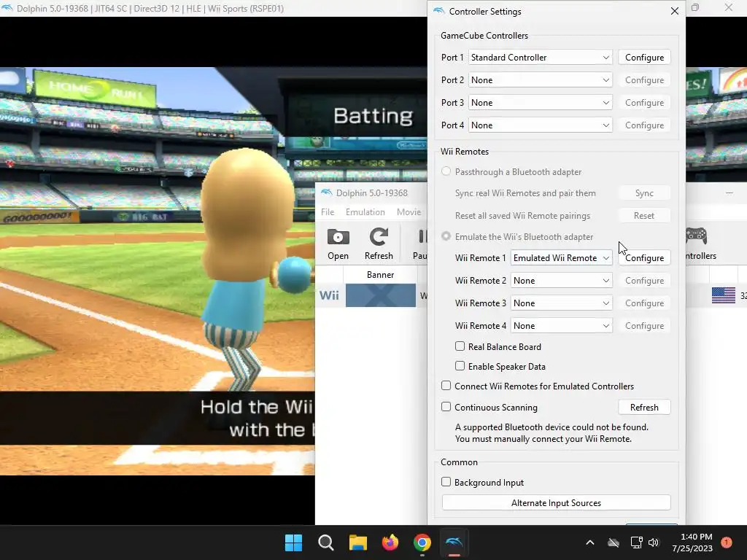The height and width of the screenshot is (560, 747).
Task: Click the Configure button for Wii Remote 2
Action: tap(644, 281)
